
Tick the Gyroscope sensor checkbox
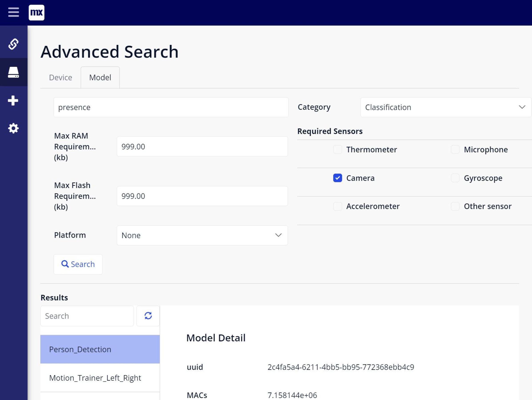[x=455, y=178]
